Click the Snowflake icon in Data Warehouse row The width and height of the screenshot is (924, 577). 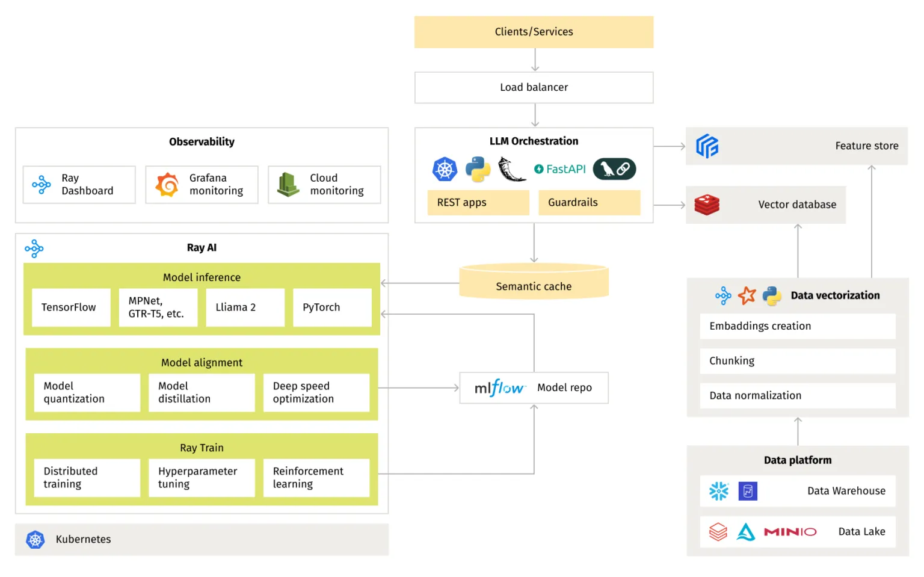719,491
